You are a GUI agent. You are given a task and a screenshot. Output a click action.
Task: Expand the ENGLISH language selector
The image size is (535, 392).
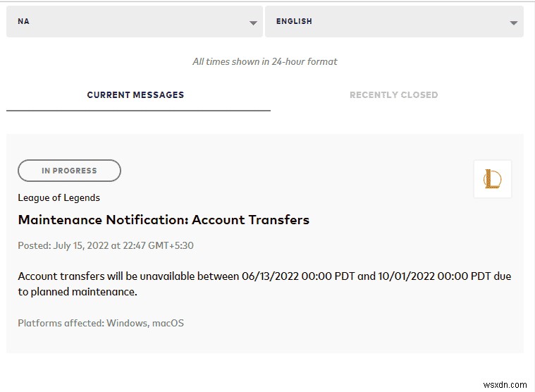[393, 21]
